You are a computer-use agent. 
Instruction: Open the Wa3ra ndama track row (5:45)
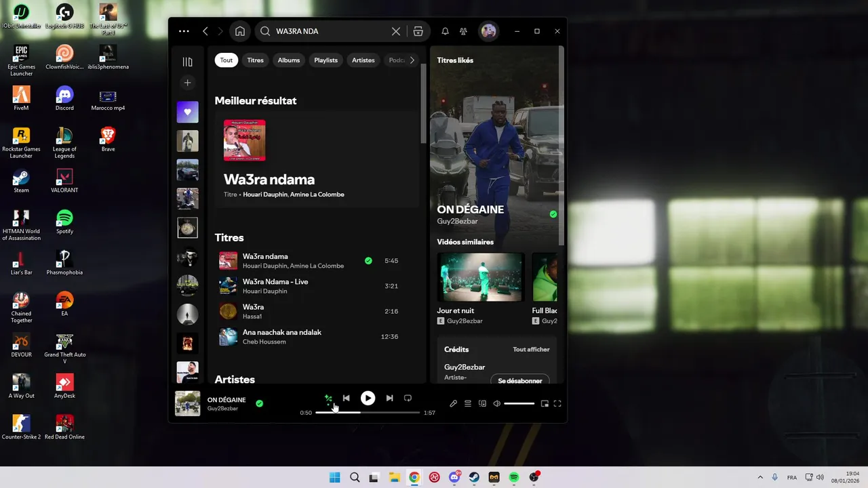pyautogui.click(x=317, y=261)
